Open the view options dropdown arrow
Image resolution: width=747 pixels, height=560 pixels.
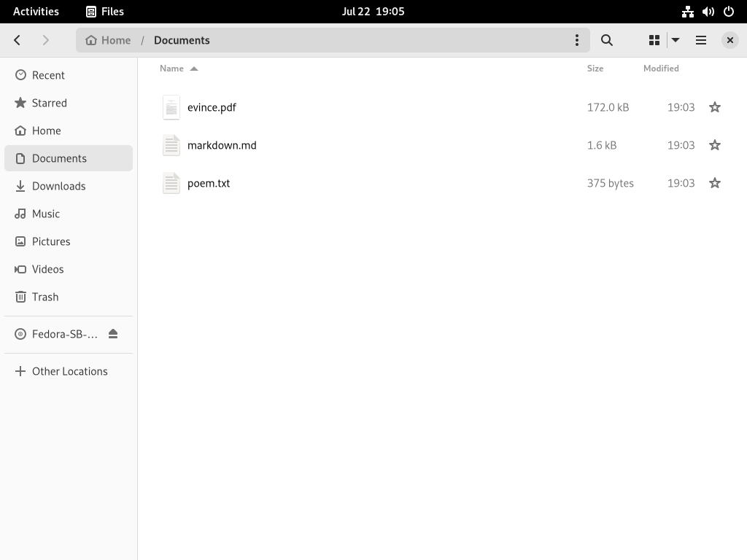click(x=676, y=40)
